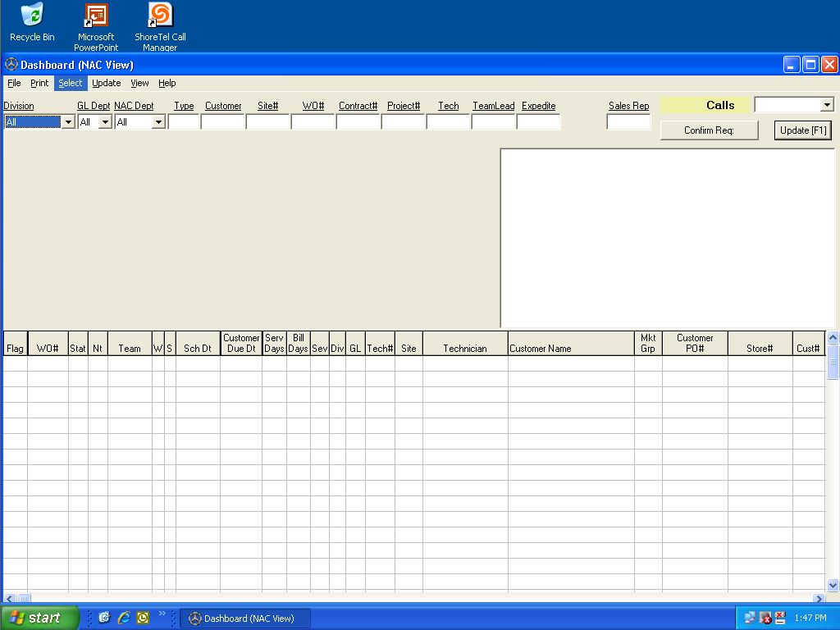Click the Sch Dt column header
This screenshot has height=630, width=840.
click(x=198, y=344)
